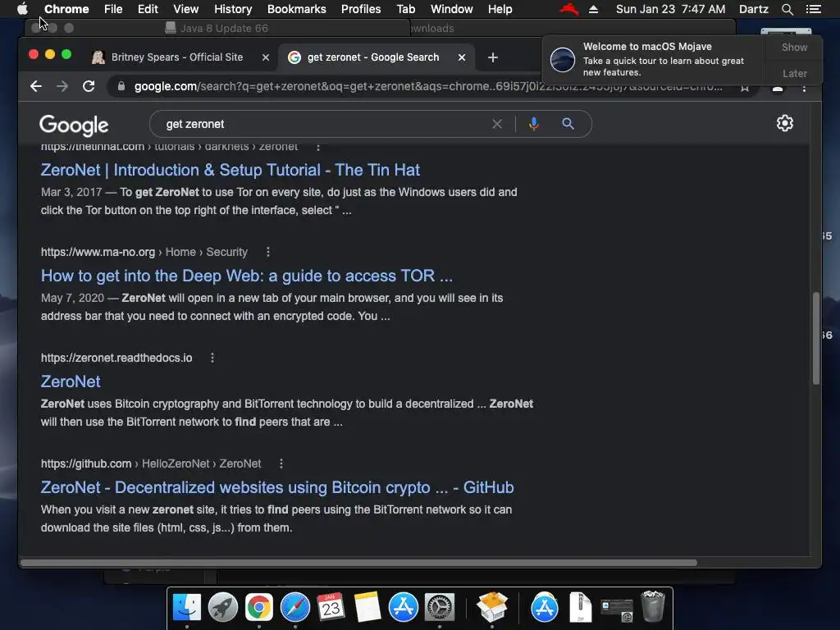840x630 pixels.
Task: Open Notification Center list icon
Action: point(814,9)
